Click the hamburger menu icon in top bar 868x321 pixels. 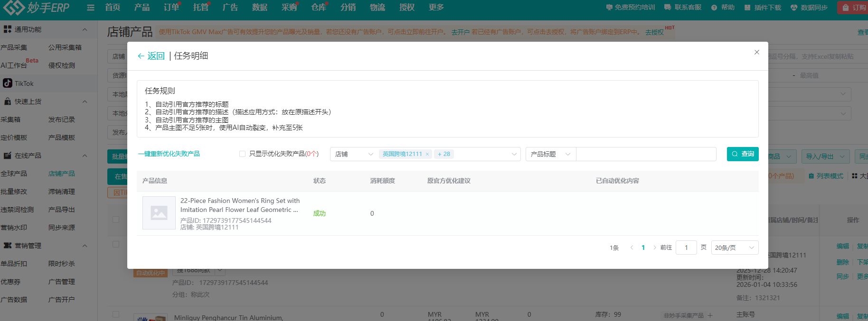coord(91,8)
